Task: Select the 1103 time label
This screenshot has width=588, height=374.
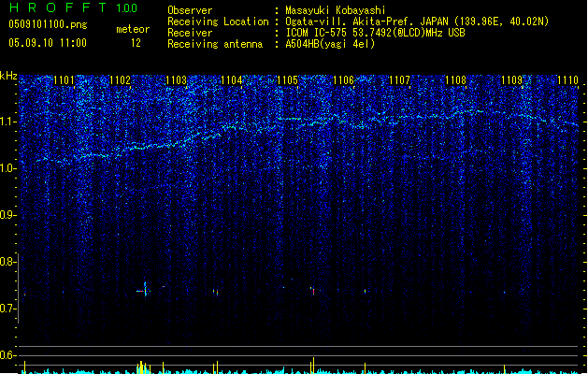Action: coord(177,80)
